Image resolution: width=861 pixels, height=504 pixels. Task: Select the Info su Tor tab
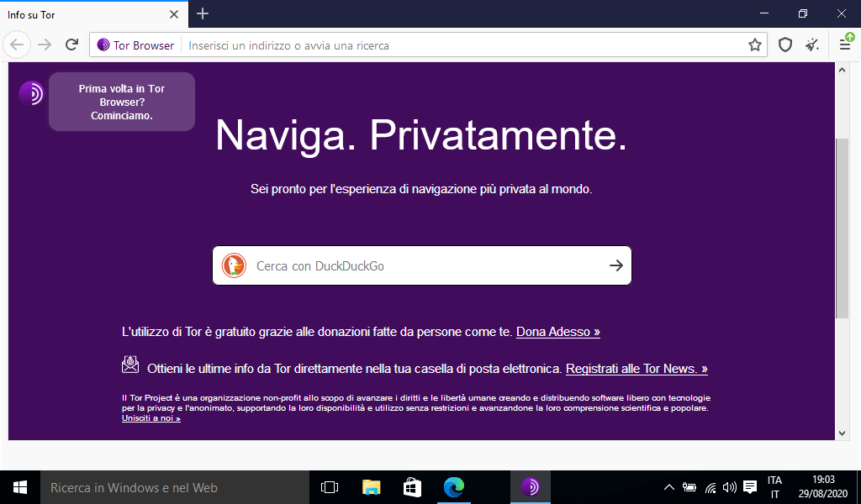pyautogui.click(x=94, y=14)
